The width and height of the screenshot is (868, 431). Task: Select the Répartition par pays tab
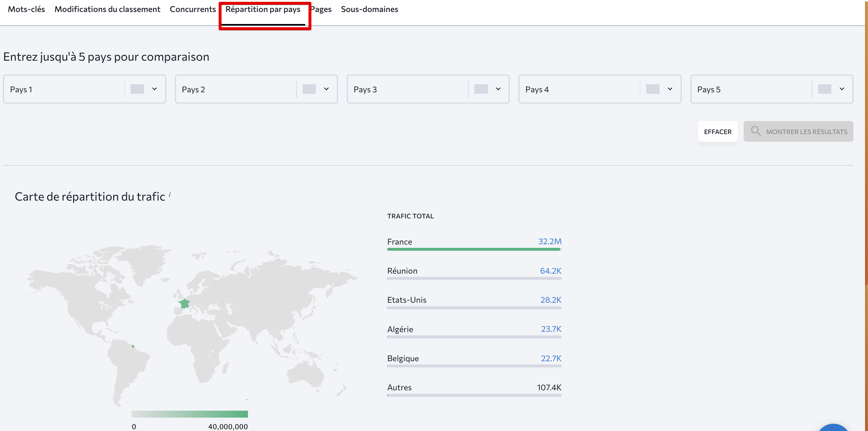pos(263,9)
